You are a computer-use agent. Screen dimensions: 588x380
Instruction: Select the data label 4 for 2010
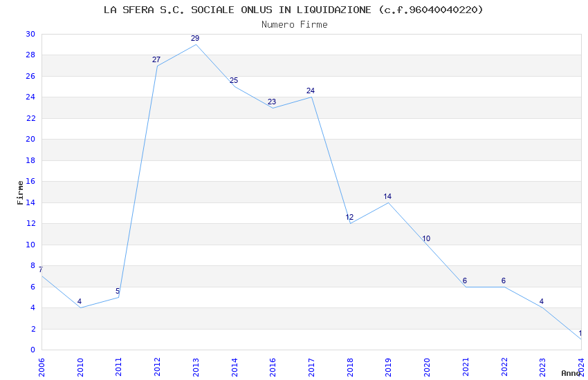pos(79,302)
